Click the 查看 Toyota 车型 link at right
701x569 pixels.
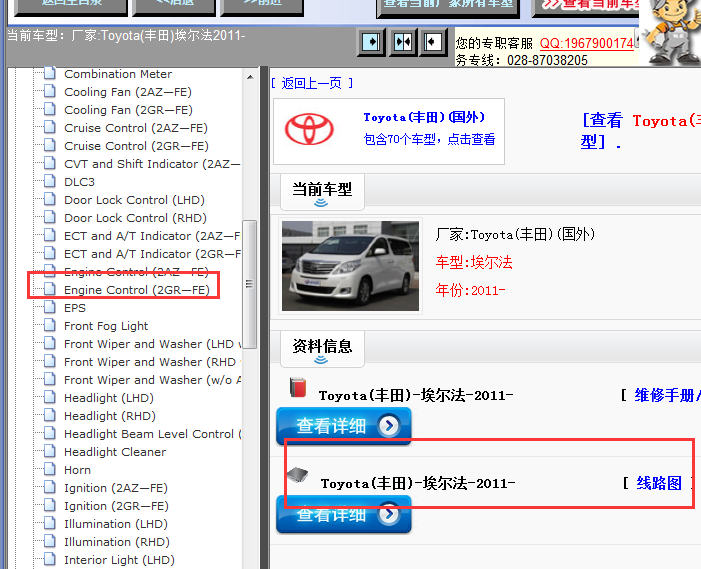tap(640, 131)
